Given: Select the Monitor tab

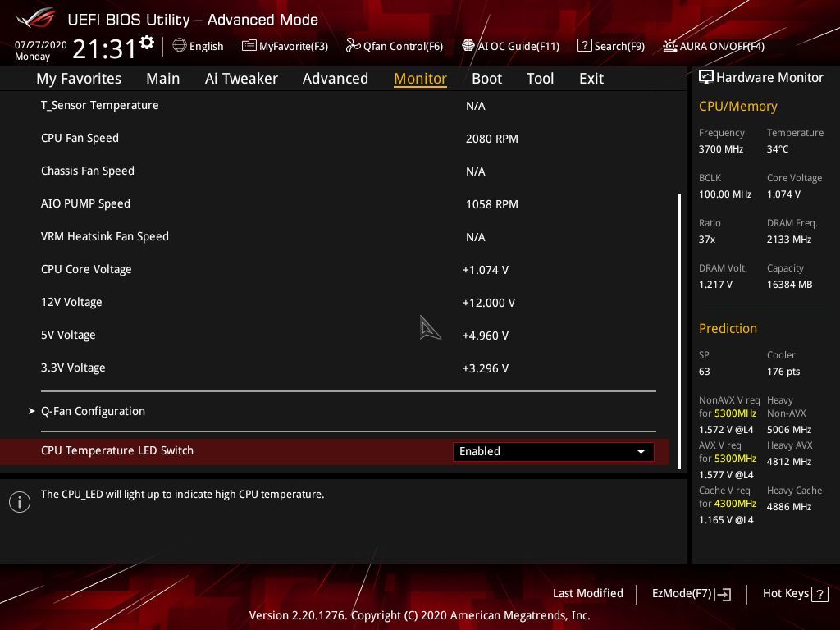Looking at the screenshot, I should pos(420,78).
